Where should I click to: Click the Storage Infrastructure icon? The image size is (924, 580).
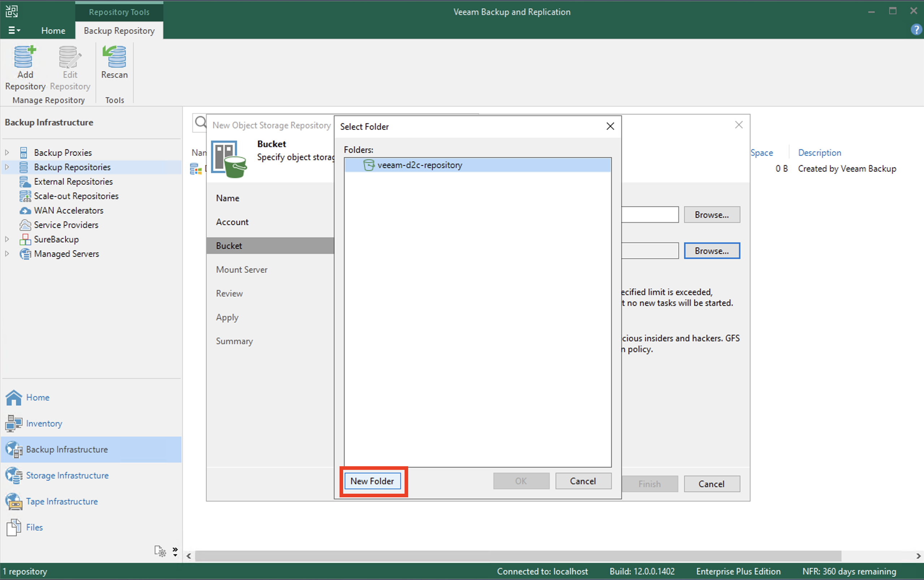tap(14, 475)
